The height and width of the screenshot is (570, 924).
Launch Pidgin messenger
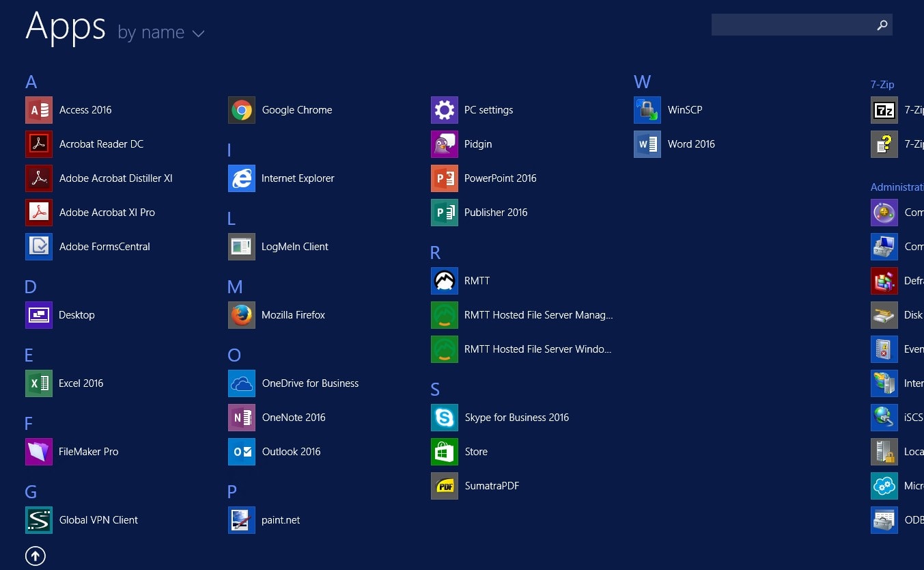pos(462,144)
